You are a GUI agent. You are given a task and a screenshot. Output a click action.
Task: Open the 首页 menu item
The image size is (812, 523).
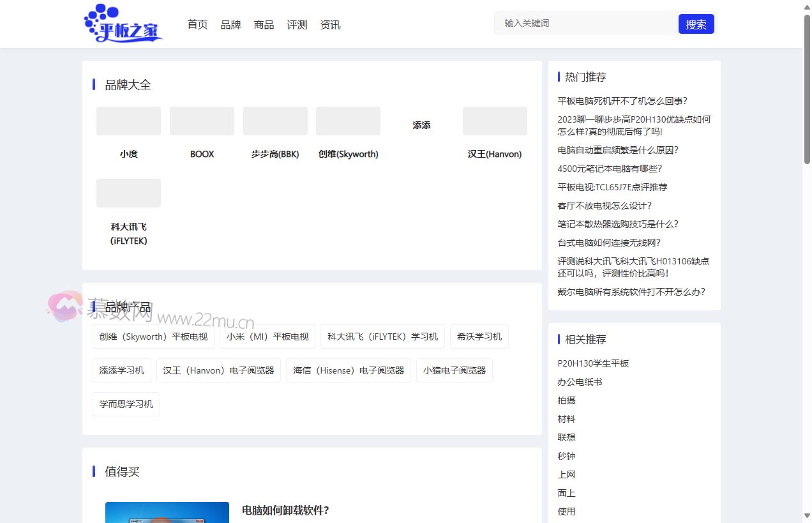coord(197,24)
